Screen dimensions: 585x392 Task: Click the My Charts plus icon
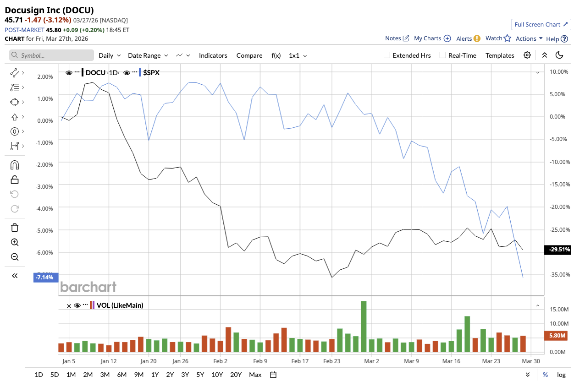[447, 38]
